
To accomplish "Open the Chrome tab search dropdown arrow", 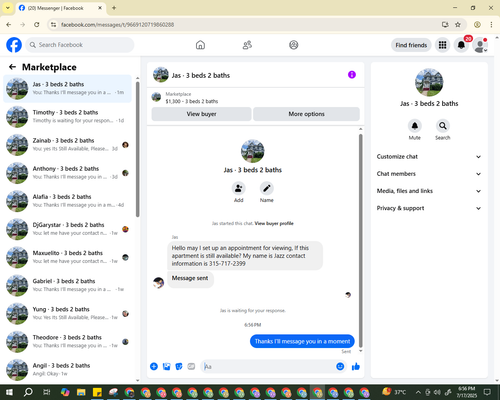I will (7, 8).
